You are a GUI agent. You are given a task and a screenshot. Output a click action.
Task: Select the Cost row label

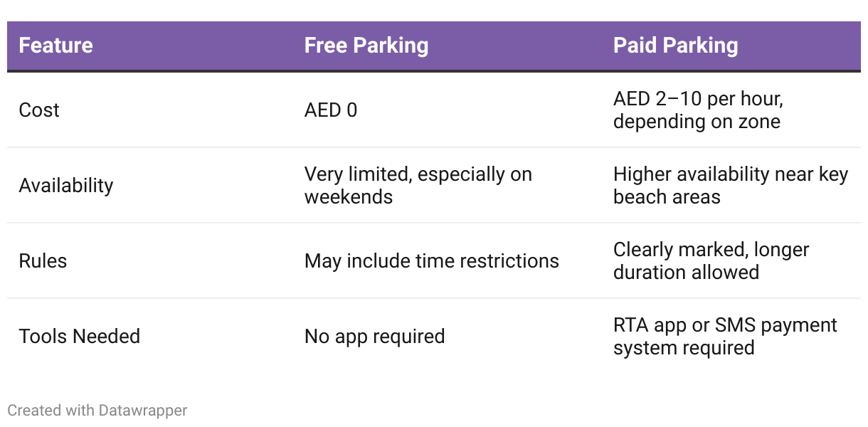click(x=39, y=110)
